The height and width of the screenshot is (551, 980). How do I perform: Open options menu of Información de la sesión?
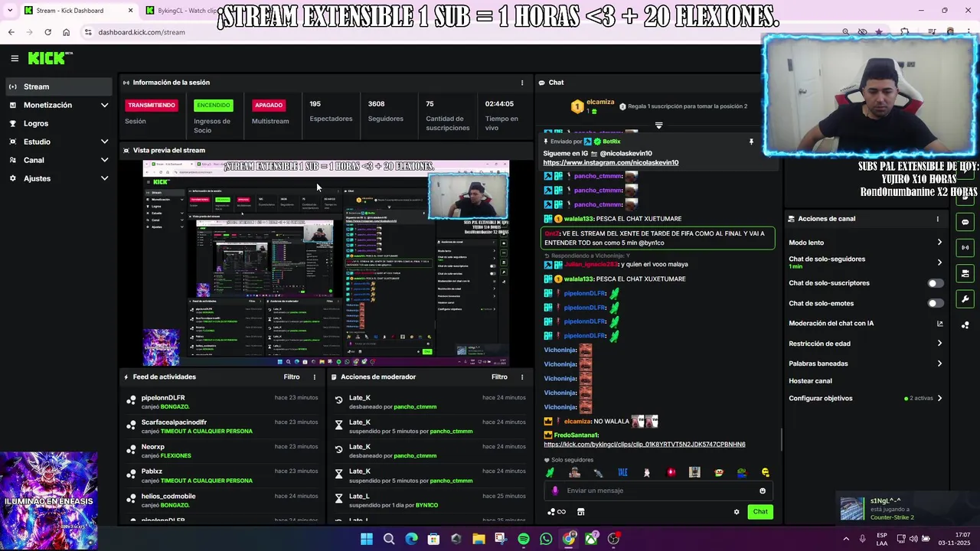pyautogui.click(x=522, y=83)
